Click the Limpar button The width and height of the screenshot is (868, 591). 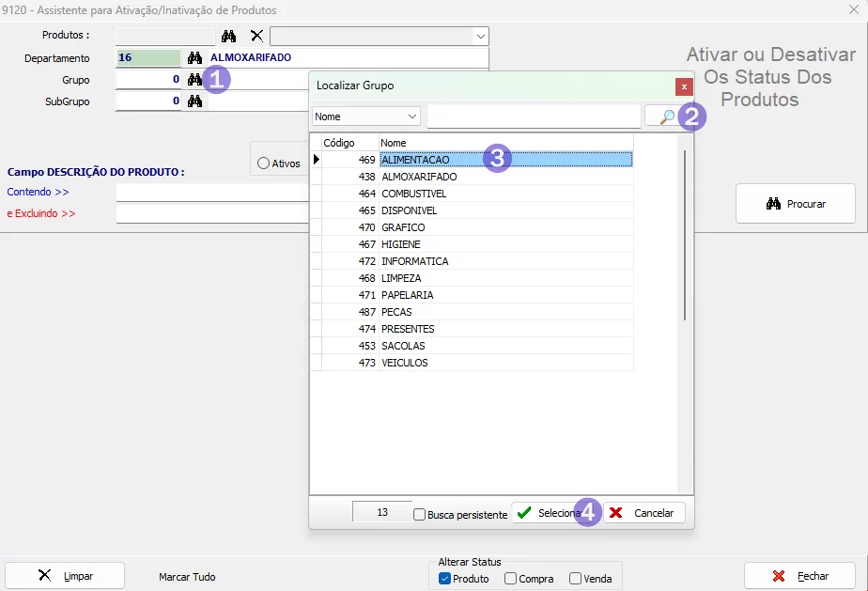pos(66,576)
